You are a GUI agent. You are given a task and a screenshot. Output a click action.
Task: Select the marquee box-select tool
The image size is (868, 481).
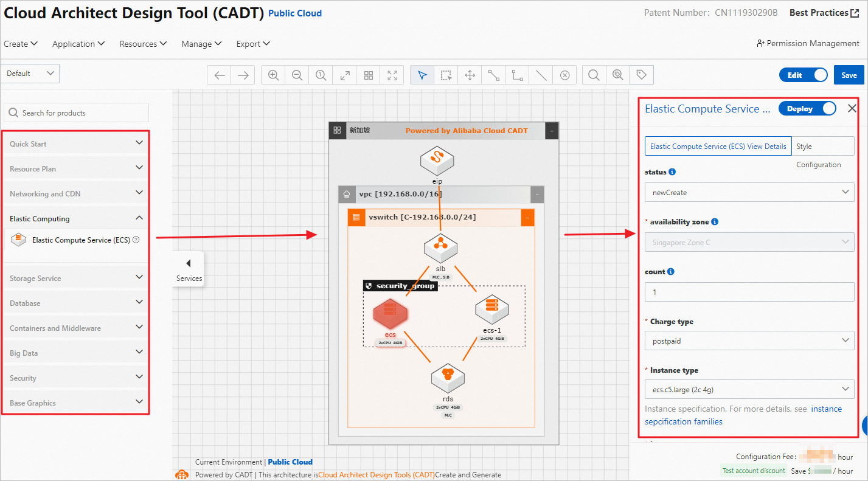446,75
